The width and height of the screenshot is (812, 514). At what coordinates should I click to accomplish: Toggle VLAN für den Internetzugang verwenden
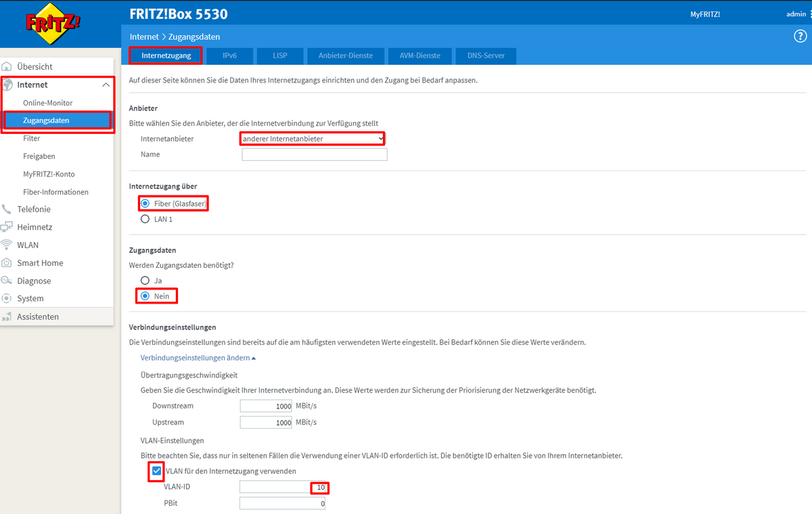click(156, 471)
